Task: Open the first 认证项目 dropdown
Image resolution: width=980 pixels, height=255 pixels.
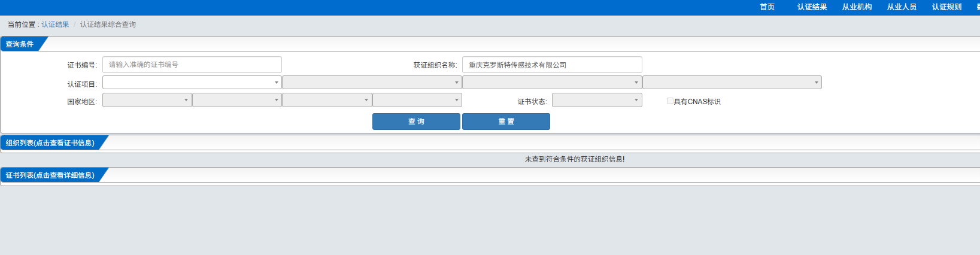Action: (192, 83)
